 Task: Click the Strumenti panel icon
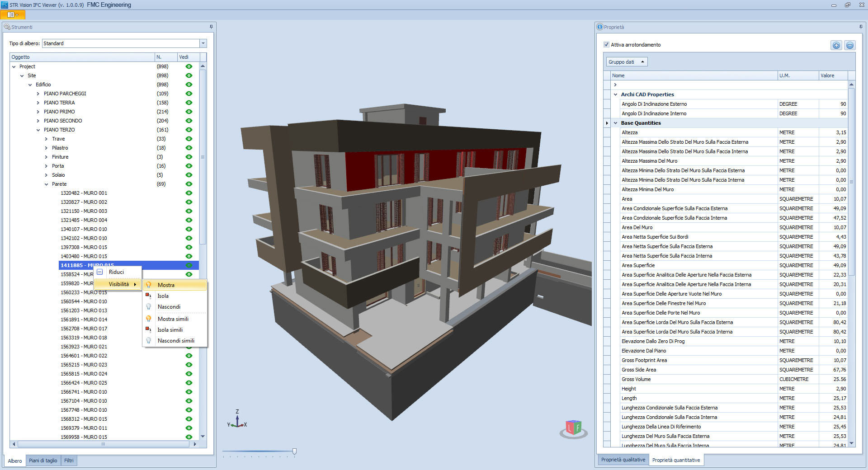coord(7,27)
